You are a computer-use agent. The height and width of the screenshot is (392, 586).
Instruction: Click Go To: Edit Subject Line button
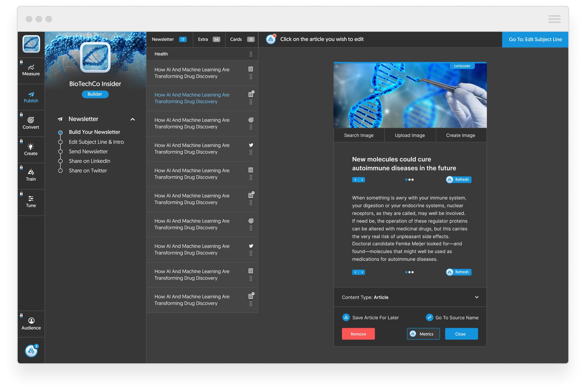point(535,40)
